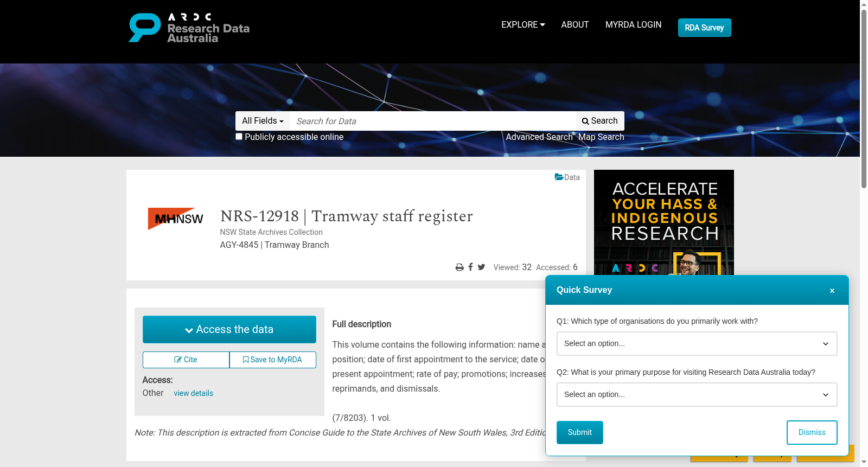Enable Publicly accessible online checkbox

point(239,137)
